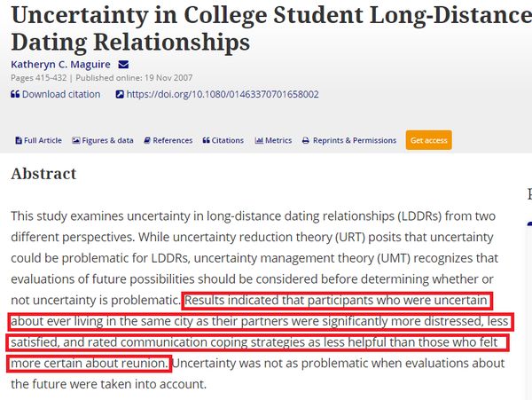This screenshot has height=400, width=532.
Task: Click the 'Pages 415-432' text
Action: [x=34, y=79]
